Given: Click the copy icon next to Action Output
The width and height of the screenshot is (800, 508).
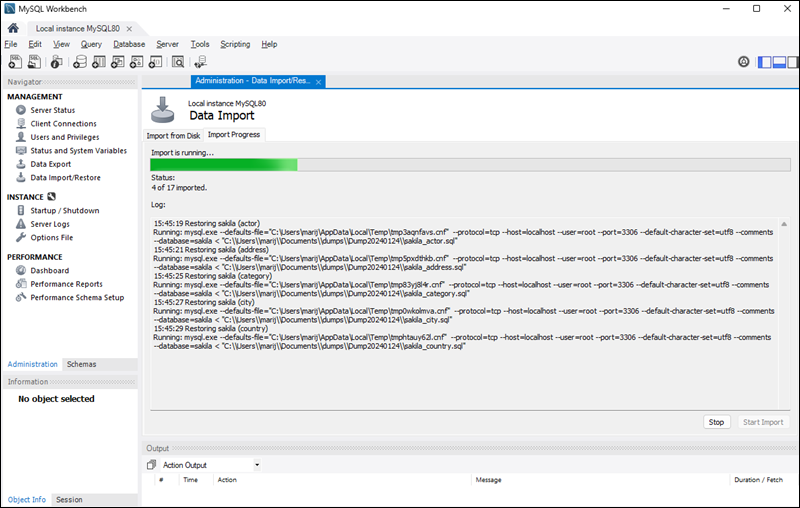Looking at the screenshot, I should point(152,465).
